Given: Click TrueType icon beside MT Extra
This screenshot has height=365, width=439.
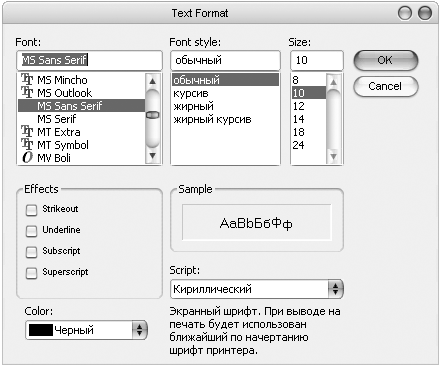Looking at the screenshot, I should pos(27,132).
